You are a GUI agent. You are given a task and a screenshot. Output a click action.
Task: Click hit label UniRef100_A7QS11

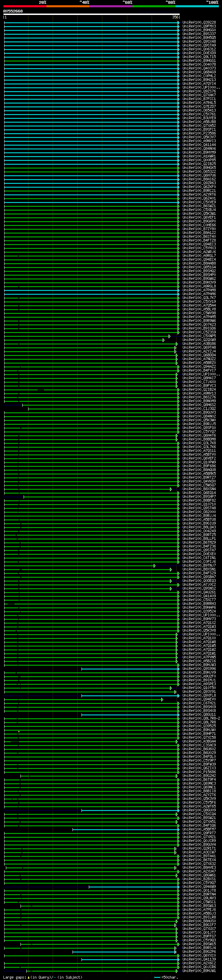point(199,451)
